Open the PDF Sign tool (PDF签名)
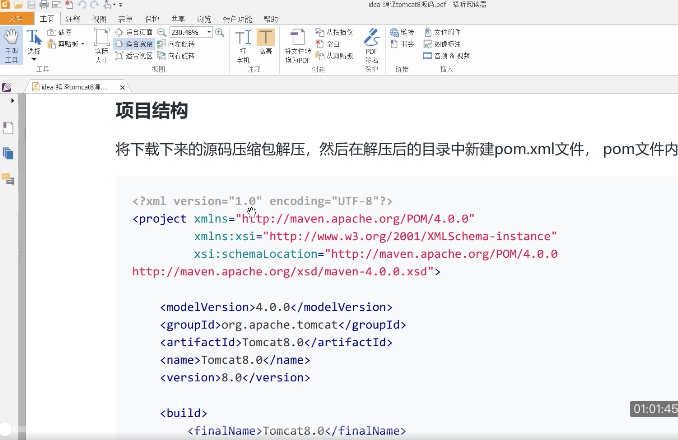 [x=371, y=43]
